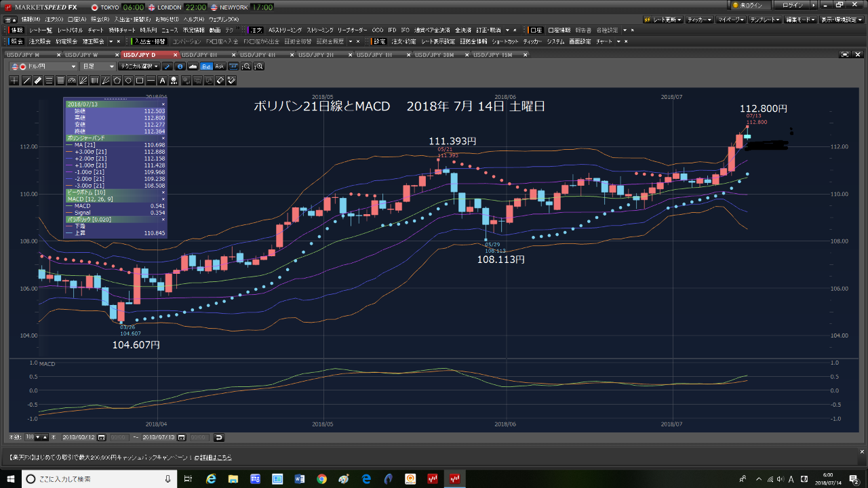Open the テクニカル選択 dropdown
This screenshot has width=868, height=488.
pos(138,66)
